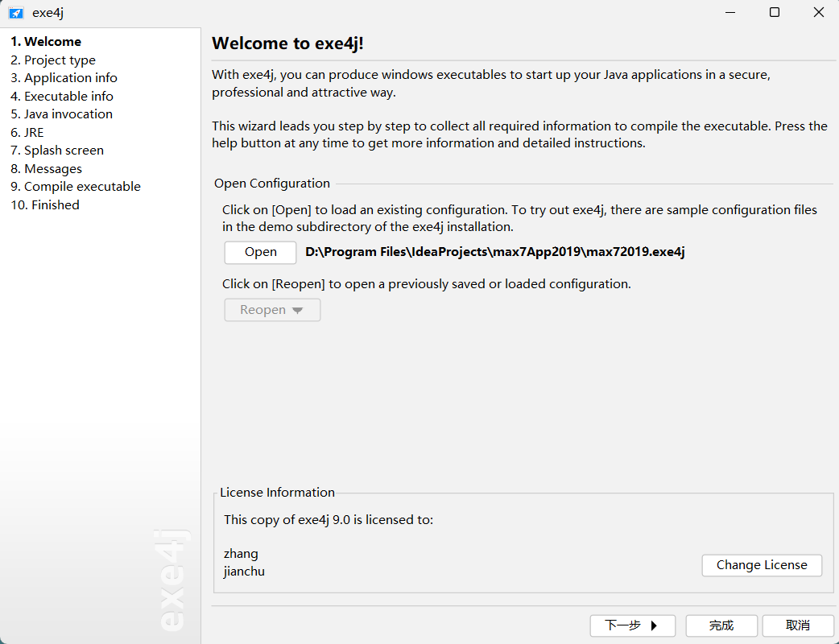839x644 pixels.
Task: Open the '3. Application info' step
Action: (x=64, y=78)
